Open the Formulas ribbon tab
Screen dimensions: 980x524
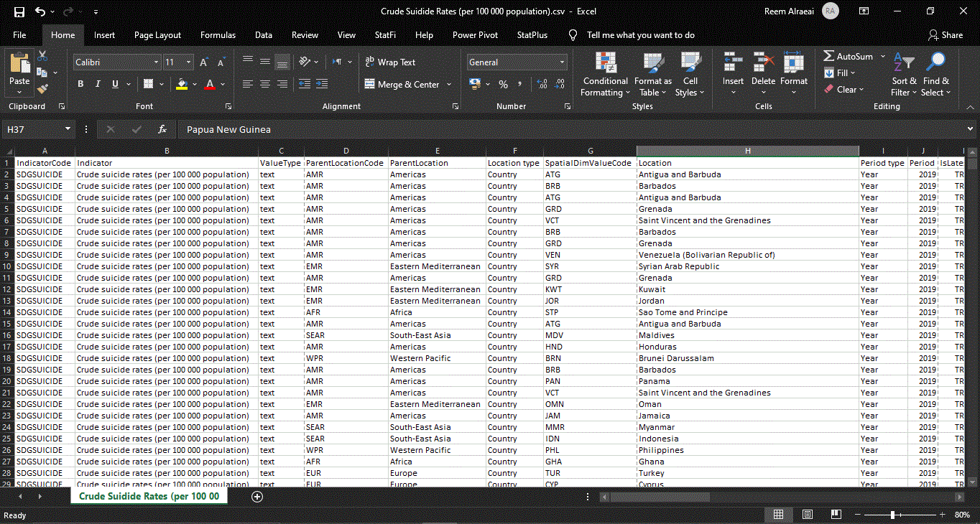point(218,35)
